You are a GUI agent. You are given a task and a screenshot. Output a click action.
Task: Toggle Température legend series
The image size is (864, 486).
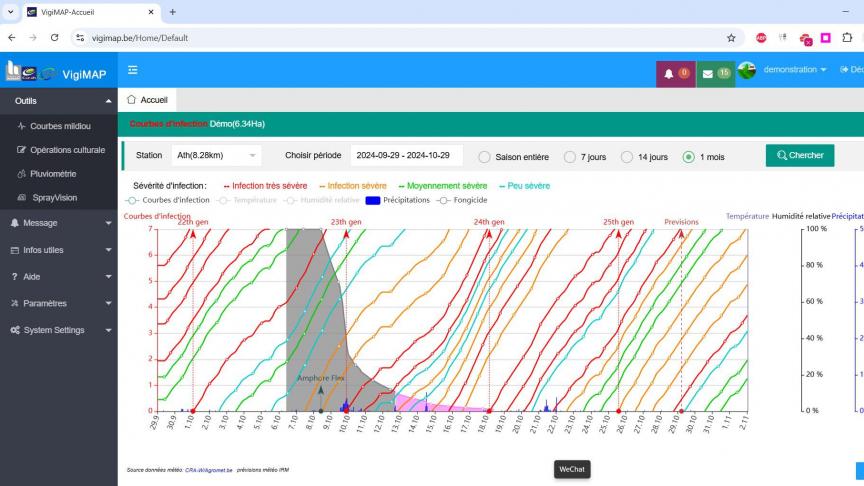coord(247,200)
